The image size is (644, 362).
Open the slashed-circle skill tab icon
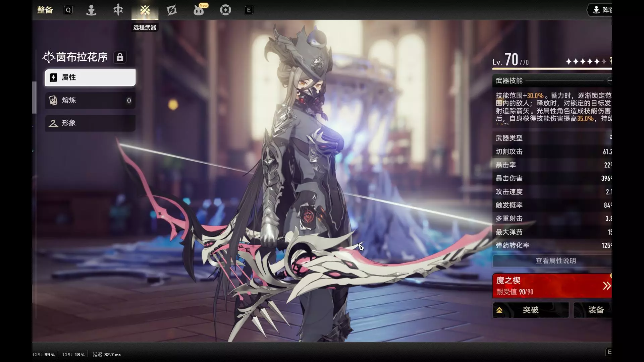tap(172, 10)
